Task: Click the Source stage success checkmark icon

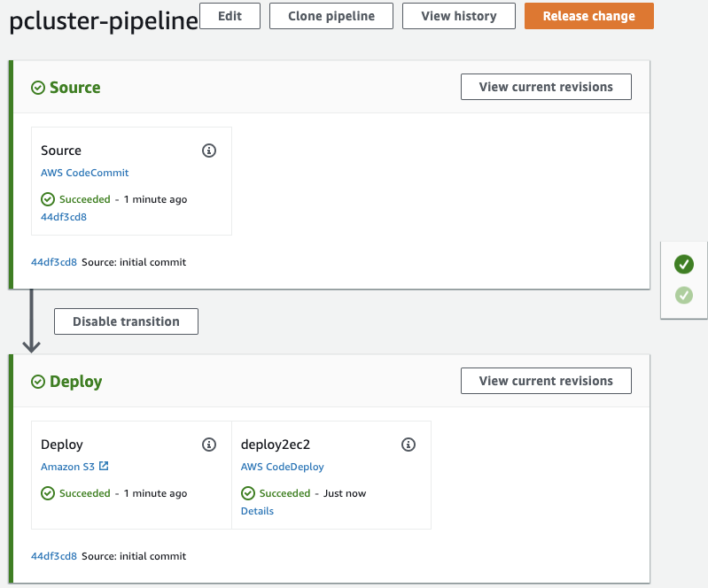Action: (x=38, y=88)
